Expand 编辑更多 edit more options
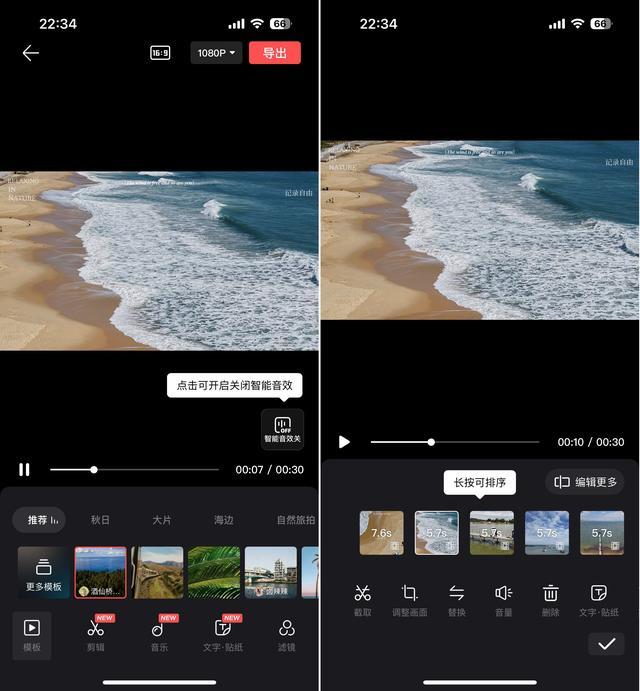 (585, 482)
